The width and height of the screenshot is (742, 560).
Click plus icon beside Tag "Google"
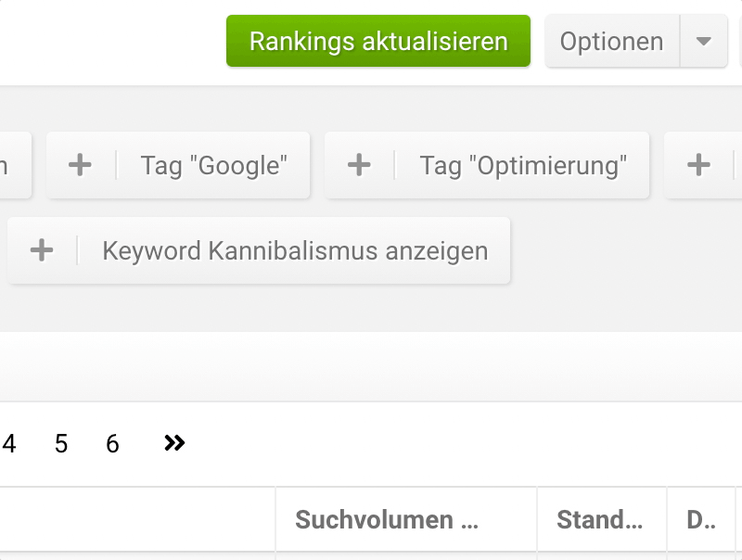coord(81,166)
